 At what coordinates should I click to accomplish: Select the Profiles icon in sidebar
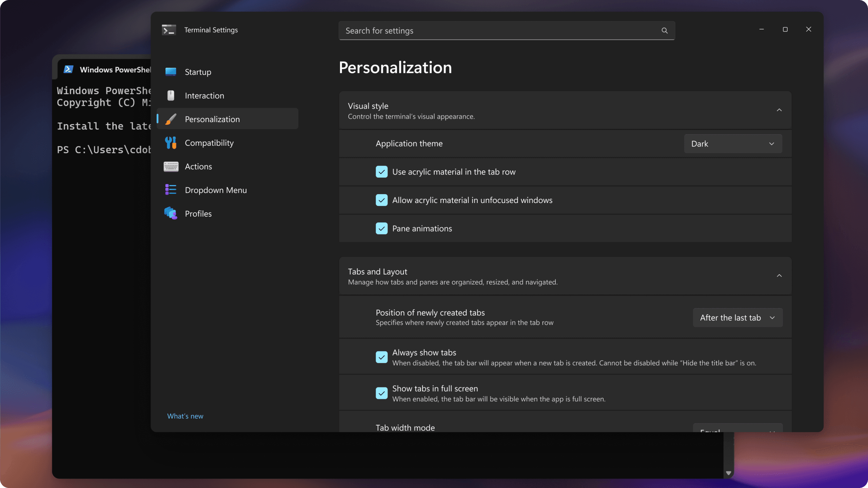click(171, 213)
